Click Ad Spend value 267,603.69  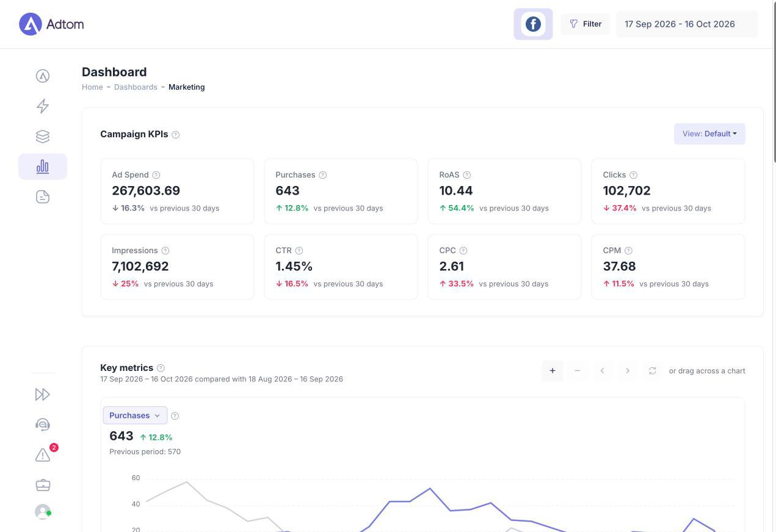click(x=146, y=191)
